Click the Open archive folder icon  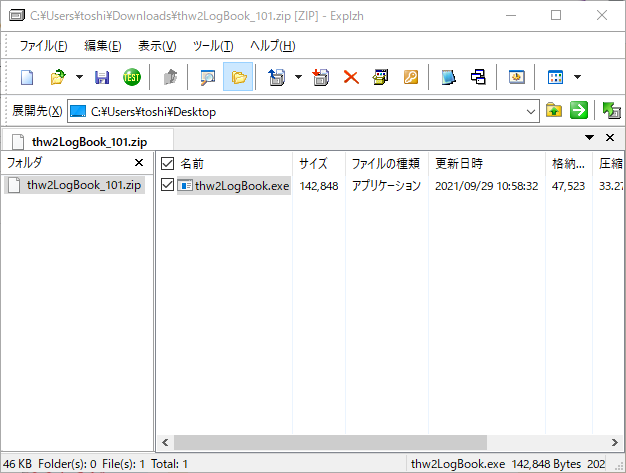pos(58,77)
